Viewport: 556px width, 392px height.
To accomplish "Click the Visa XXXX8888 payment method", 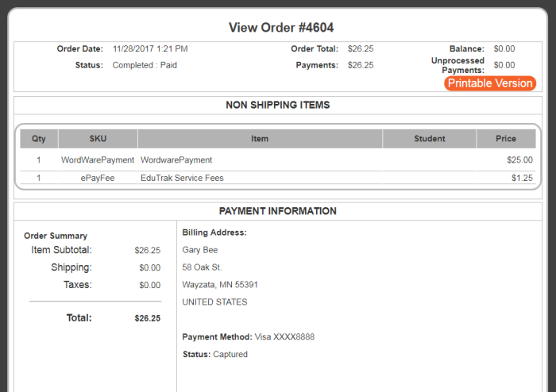I will [284, 336].
